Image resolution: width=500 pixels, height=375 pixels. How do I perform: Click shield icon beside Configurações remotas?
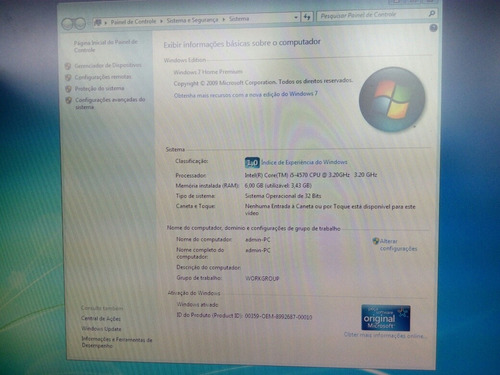click(x=68, y=77)
